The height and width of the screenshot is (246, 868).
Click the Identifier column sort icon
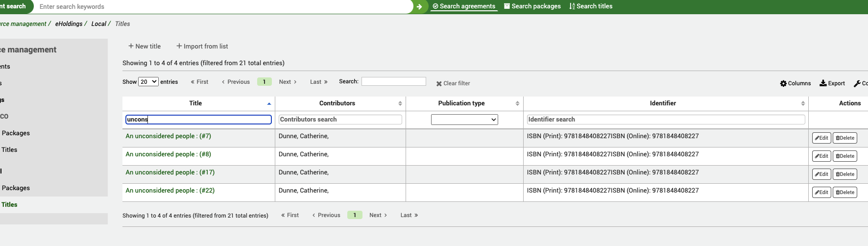803,103
